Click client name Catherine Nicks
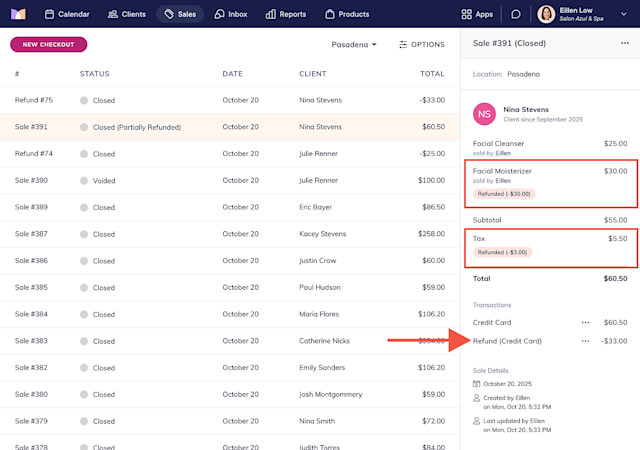 [x=324, y=341]
